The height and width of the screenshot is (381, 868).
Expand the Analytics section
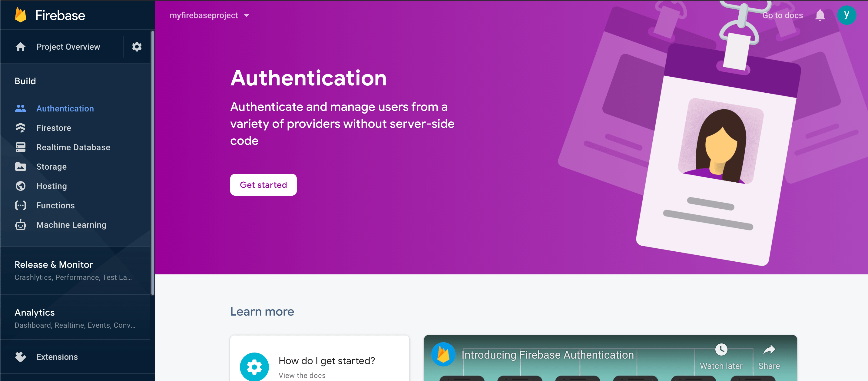(x=34, y=312)
